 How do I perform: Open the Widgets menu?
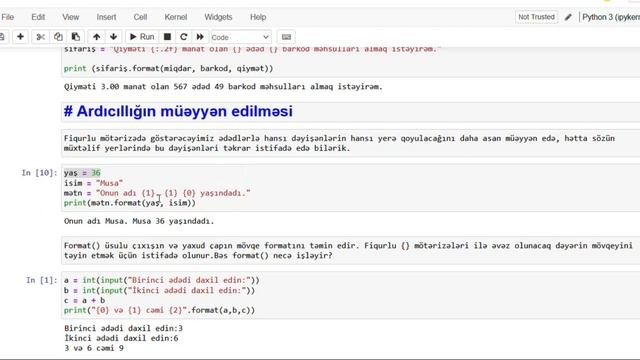[218, 17]
